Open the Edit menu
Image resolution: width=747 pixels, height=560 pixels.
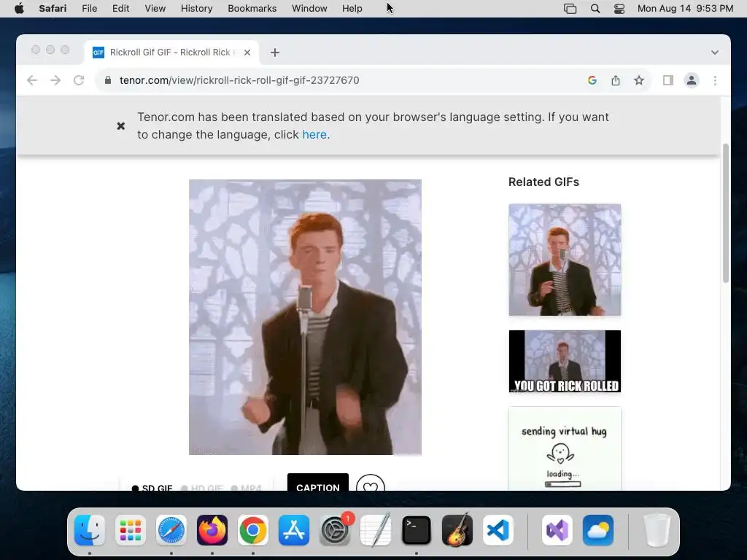coord(120,9)
